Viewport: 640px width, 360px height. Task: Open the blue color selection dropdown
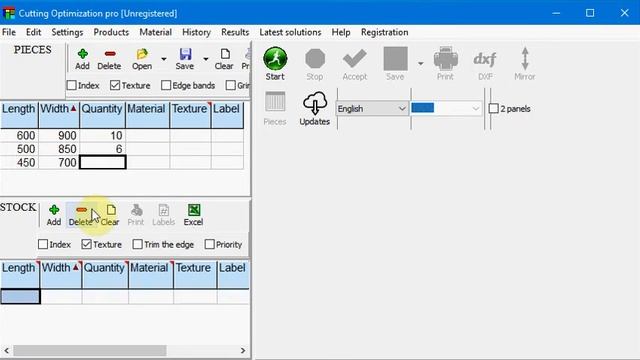coord(446,109)
